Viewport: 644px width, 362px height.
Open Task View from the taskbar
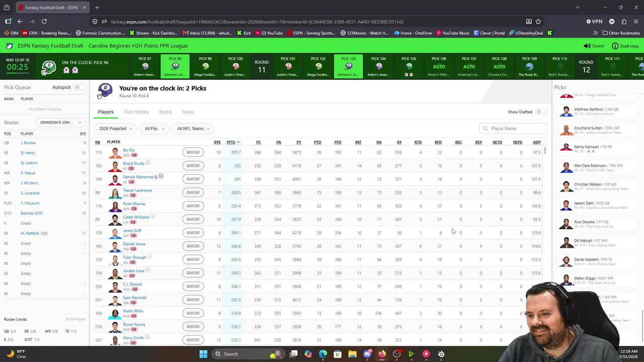[294, 354]
